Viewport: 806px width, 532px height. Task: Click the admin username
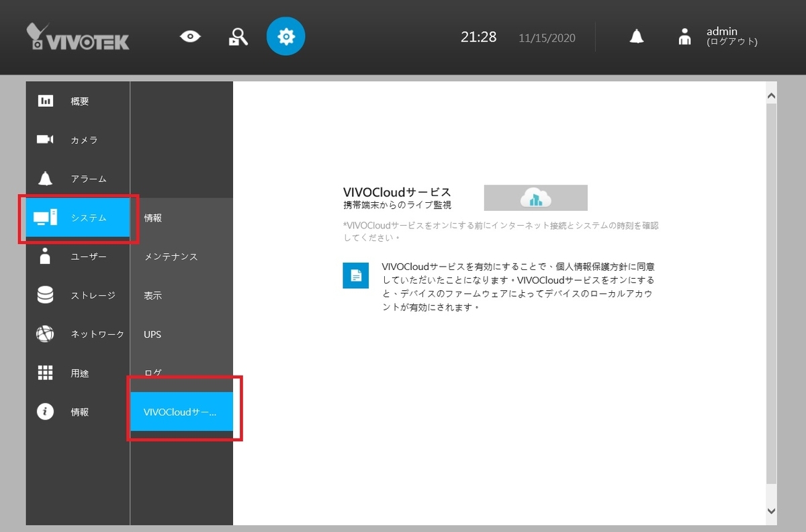click(722, 31)
